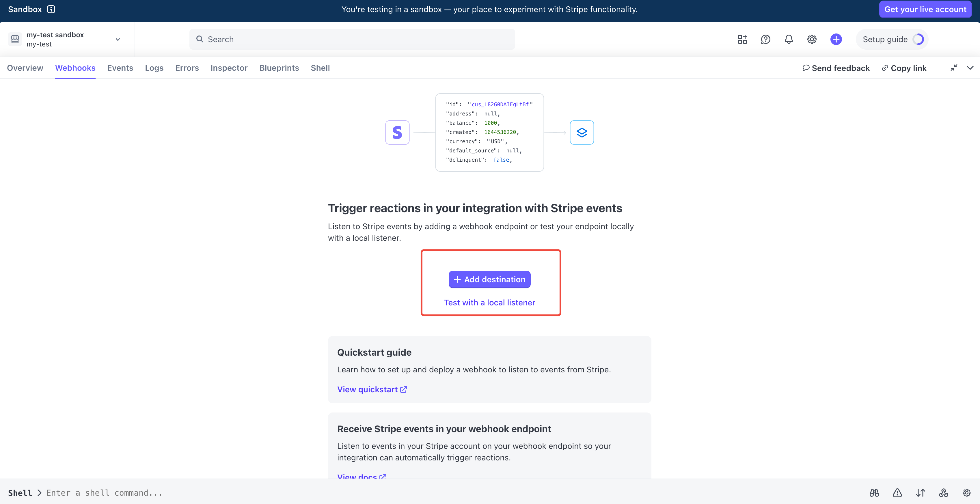Click the up-down arrows icon in shell bar
Screen dimensions: 980x504
920,493
